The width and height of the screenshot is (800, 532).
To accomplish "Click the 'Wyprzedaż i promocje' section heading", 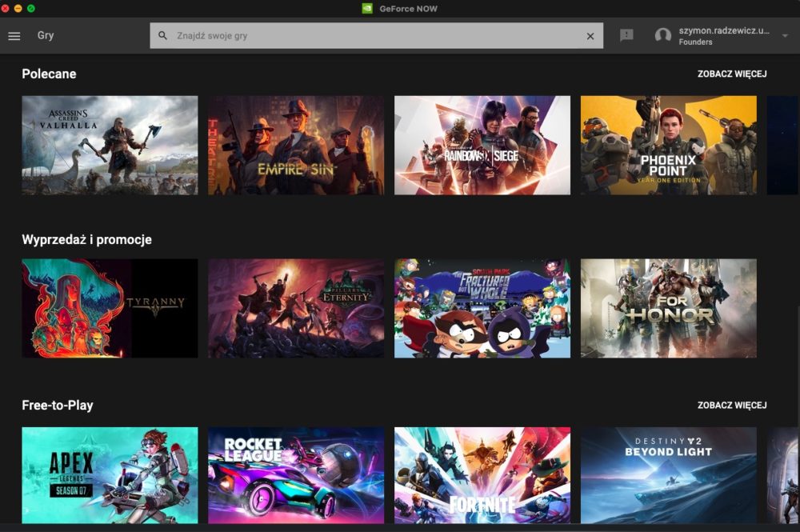I will pos(86,240).
